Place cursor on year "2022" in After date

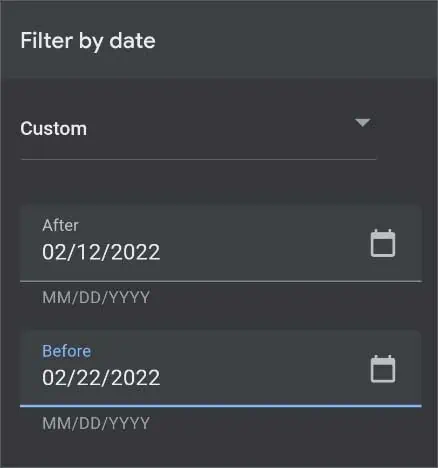click(135, 252)
